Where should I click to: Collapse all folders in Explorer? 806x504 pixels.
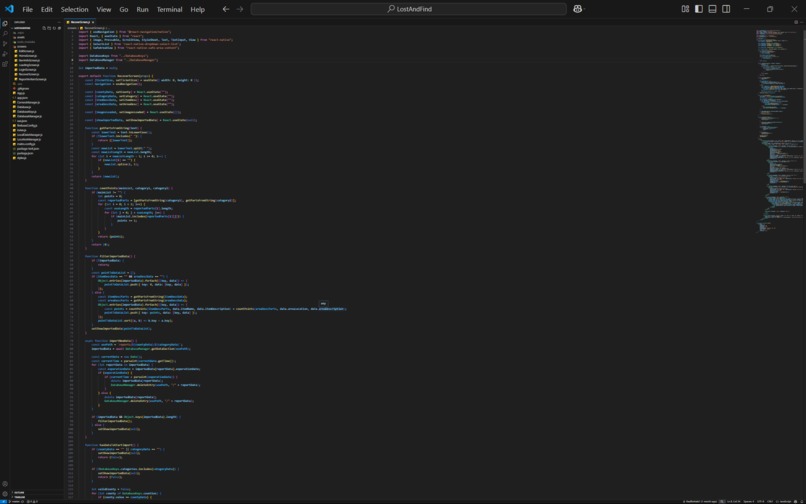(60, 28)
